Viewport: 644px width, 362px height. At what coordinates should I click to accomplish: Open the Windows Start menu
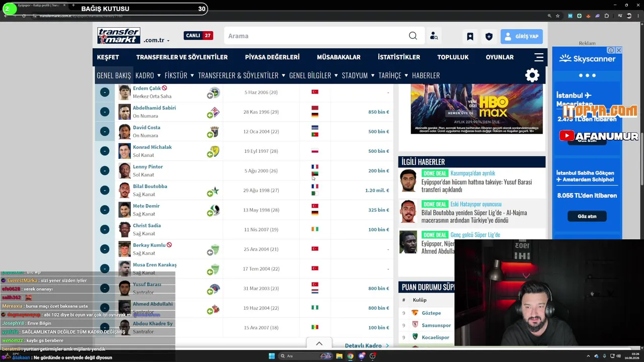272,356
